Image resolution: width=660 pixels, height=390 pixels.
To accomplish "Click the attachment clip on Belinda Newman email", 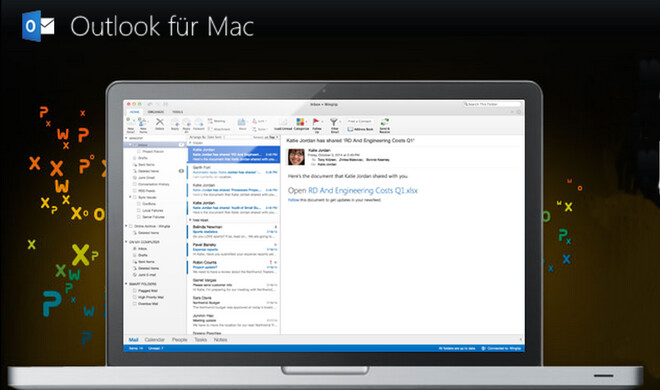I will pos(276,227).
